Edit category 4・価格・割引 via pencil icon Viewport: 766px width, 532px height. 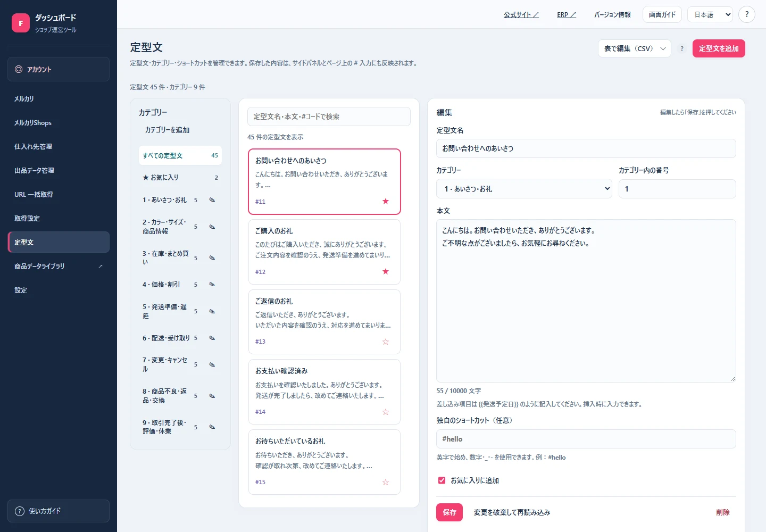click(212, 285)
